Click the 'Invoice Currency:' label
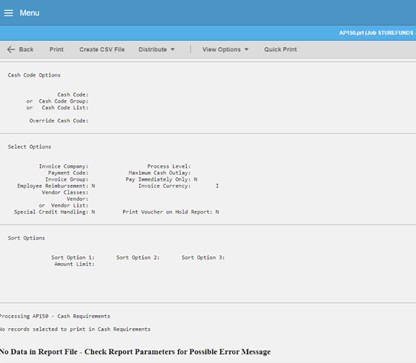This screenshot has width=416, height=363. tap(164, 186)
